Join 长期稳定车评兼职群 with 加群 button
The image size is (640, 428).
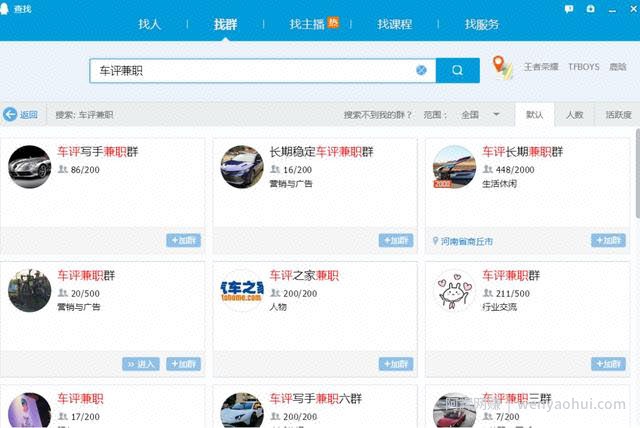click(396, 240)
